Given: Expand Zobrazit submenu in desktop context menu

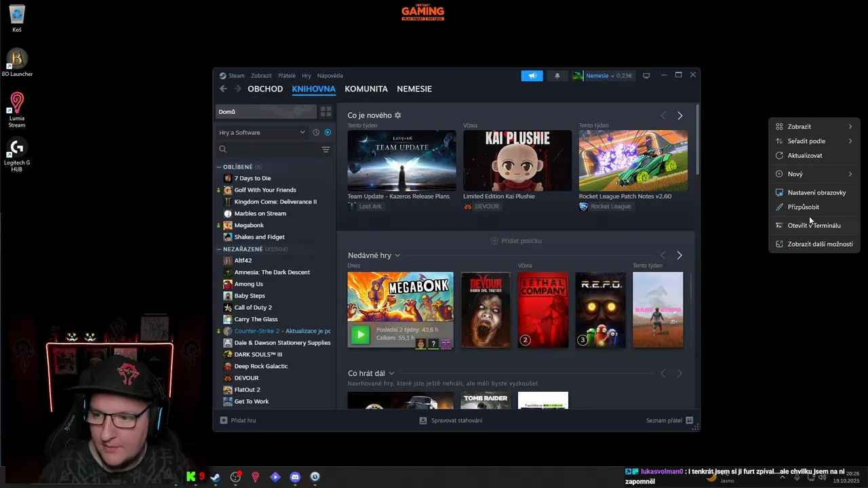Looking at the screenshot, I should pos(814,127).
